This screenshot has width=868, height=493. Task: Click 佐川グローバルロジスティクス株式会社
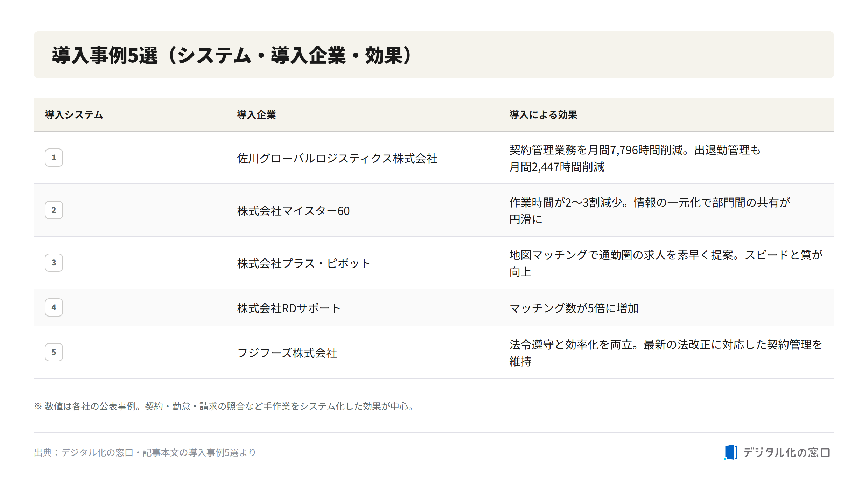pyautogui.click(x=337, y=158)
